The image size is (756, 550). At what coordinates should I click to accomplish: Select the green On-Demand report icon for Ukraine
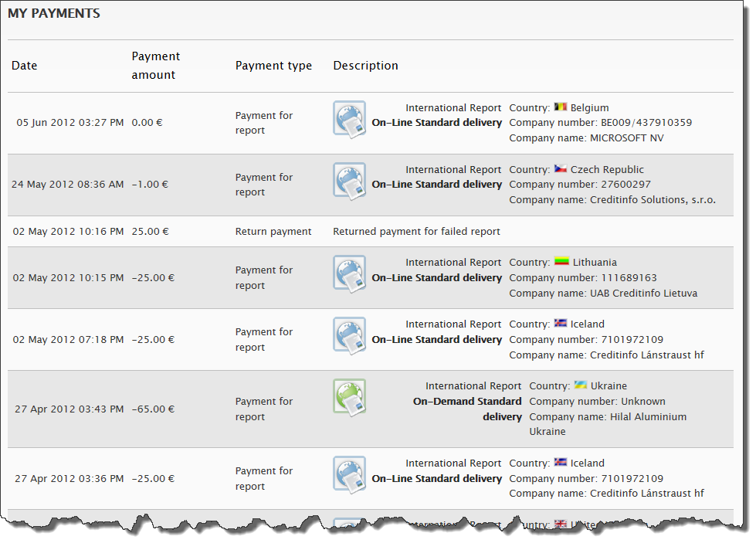pos(349,396)
